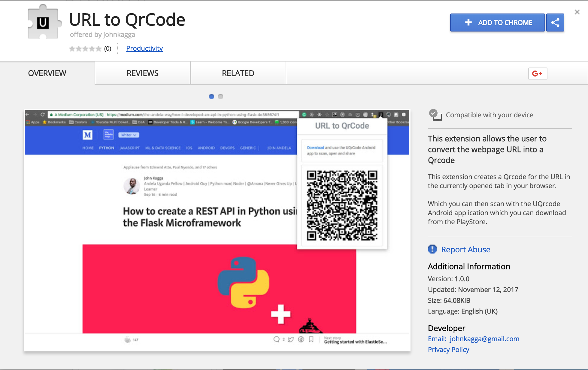Switch to the RELATED tab

[238, 73]
